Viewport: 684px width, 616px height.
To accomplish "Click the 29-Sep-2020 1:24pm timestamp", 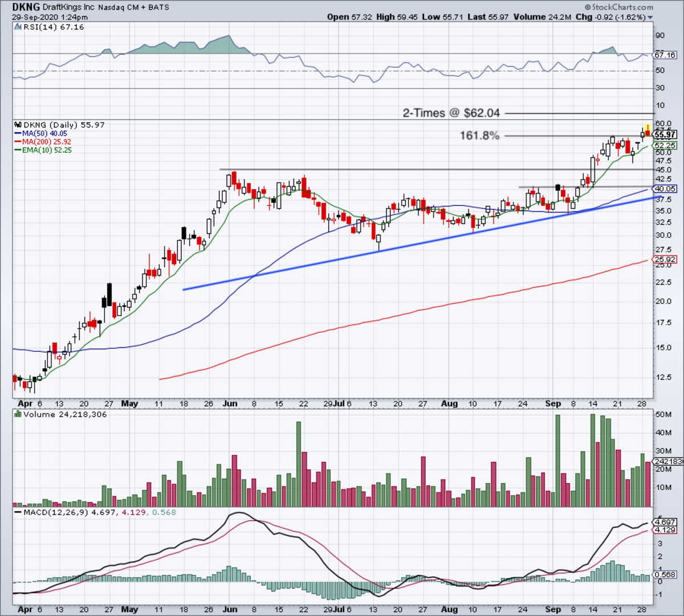I will pyautogui.click(x=50, y=17).
